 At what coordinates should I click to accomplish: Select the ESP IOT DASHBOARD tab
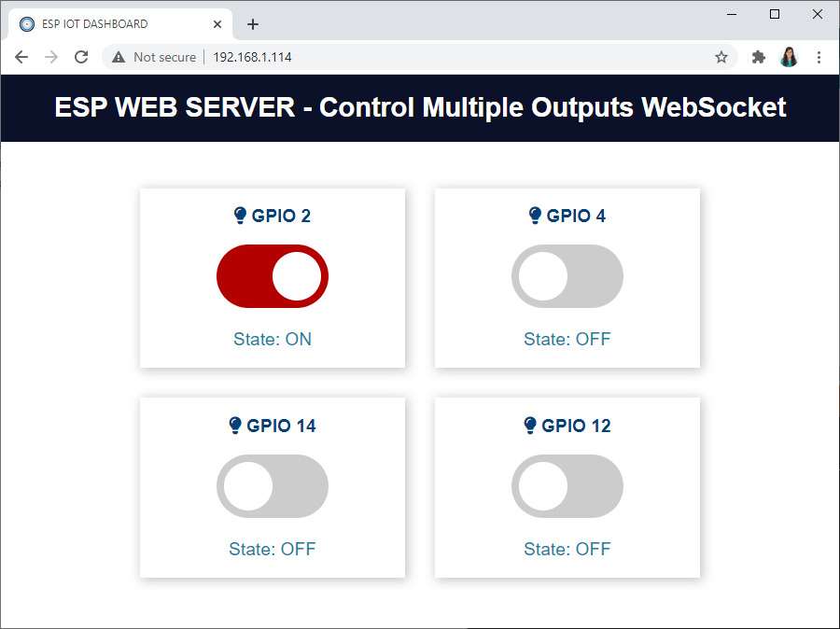pos(112,23)
